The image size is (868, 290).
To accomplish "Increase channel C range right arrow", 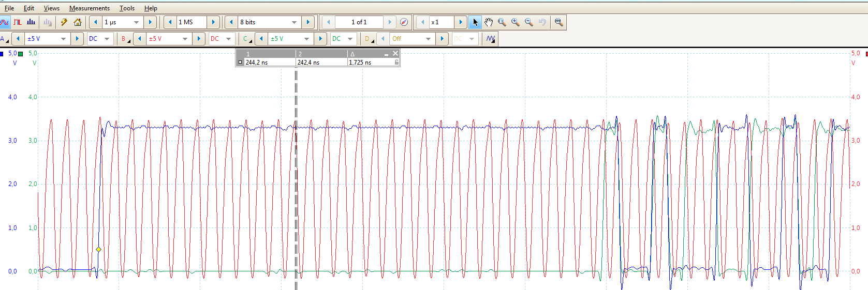I will point(320,39).
